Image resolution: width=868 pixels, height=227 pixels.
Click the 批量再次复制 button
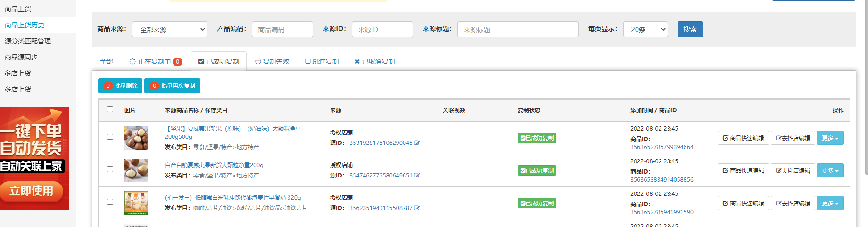172,86
